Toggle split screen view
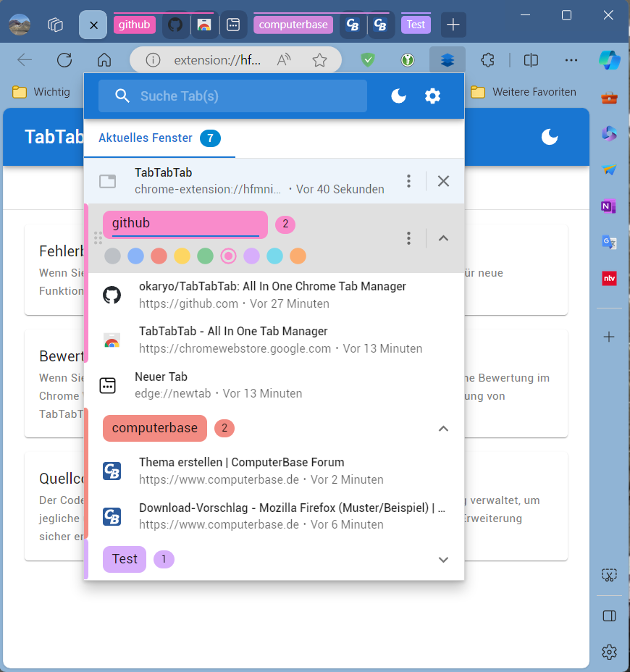This screenshot has width=630, height=672. click(531, 60)
